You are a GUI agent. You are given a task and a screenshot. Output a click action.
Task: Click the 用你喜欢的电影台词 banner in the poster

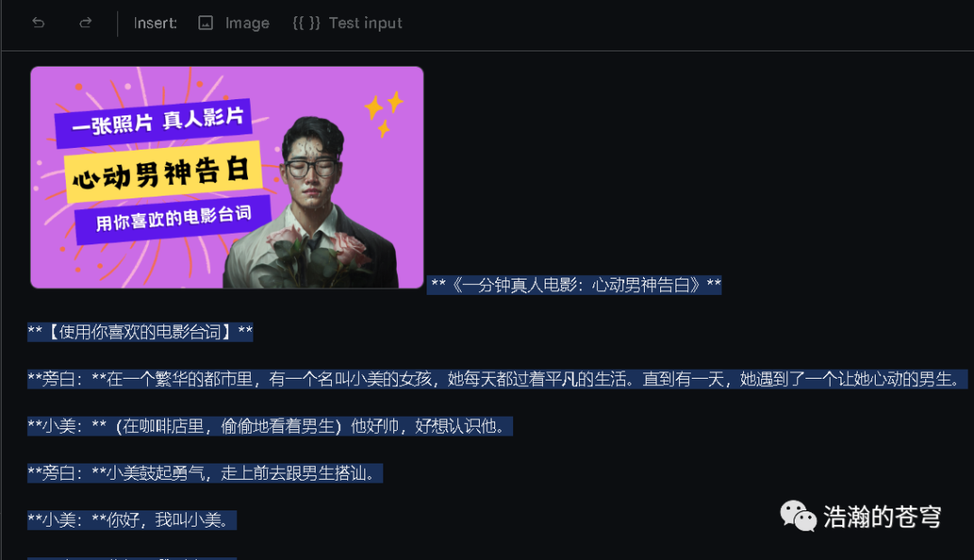pyautogui.click(x=172, y=218)
